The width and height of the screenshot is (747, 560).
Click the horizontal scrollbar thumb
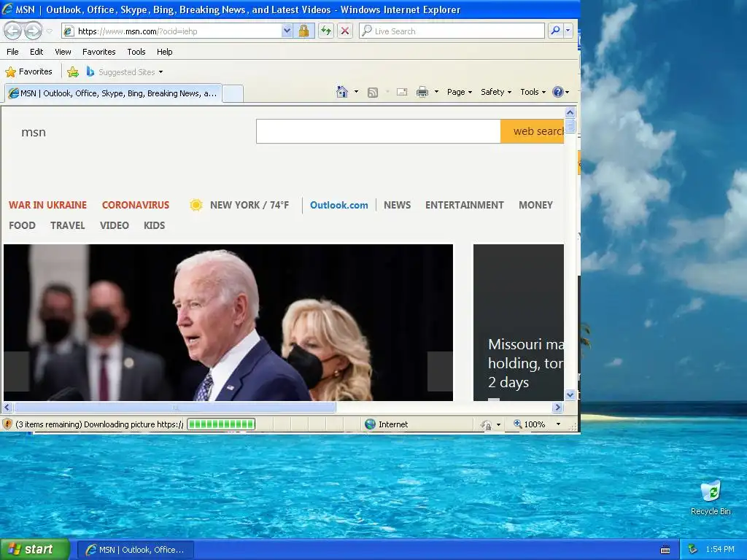[x=175, y=407]
